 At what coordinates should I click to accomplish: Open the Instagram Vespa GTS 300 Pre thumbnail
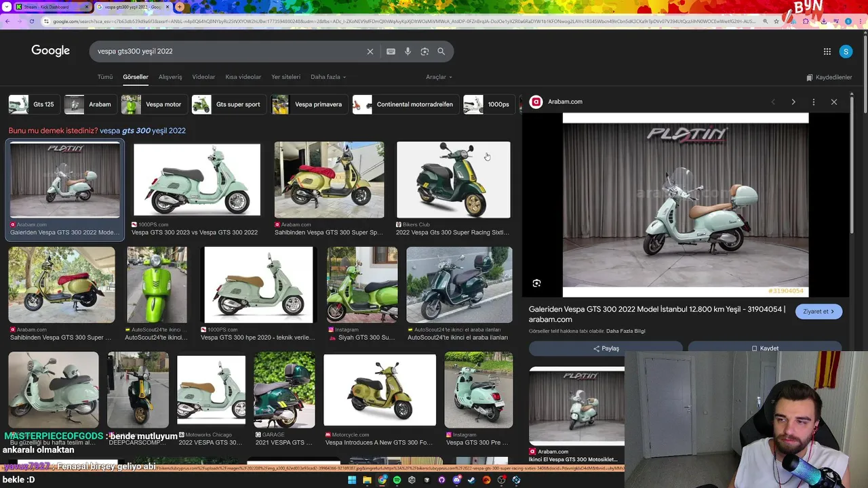pos(479,390)
